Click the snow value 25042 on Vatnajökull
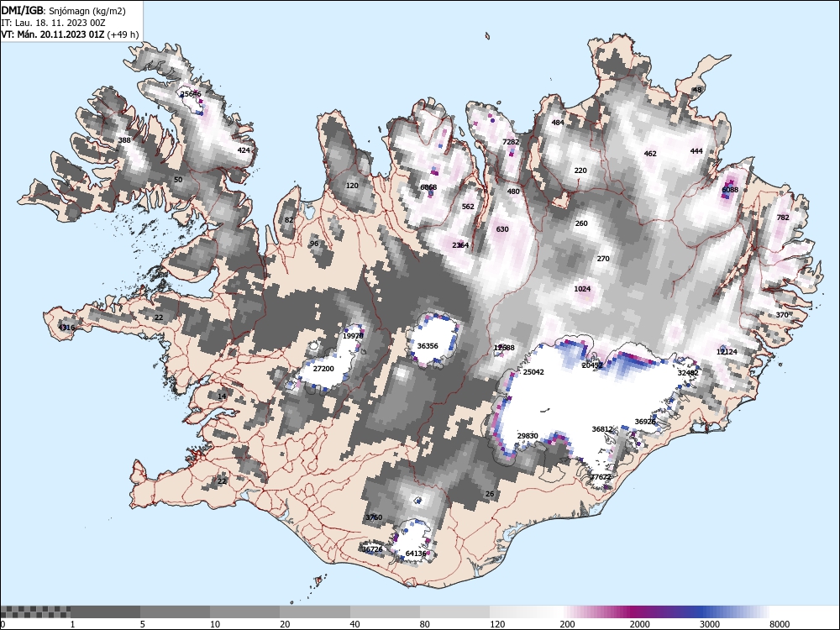Screen dimensions: 840x630 533,372
